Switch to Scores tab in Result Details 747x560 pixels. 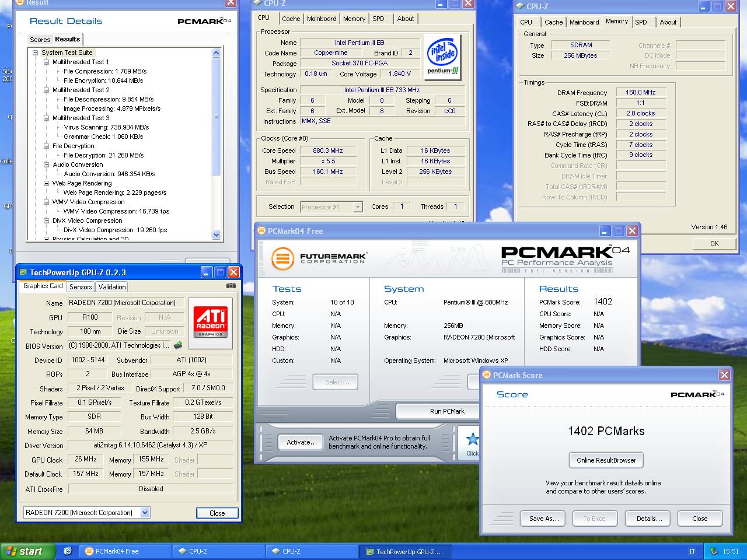[x=40, y=40]
